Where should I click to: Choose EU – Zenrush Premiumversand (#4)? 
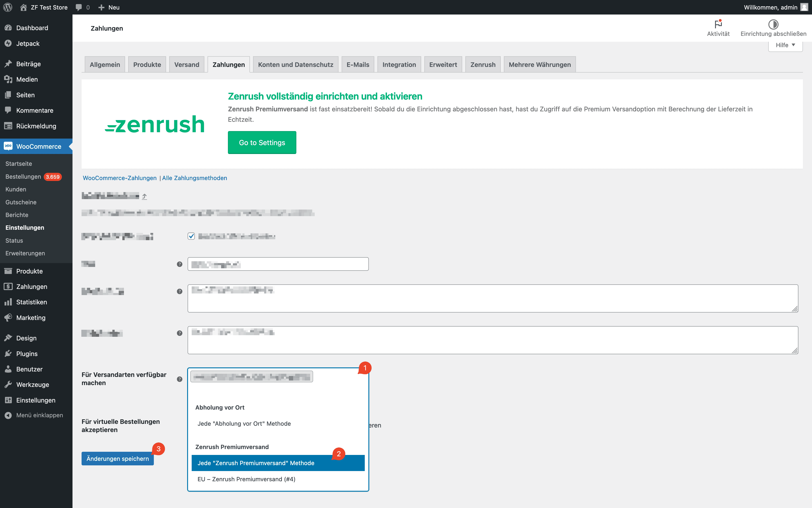coord(278,479)
